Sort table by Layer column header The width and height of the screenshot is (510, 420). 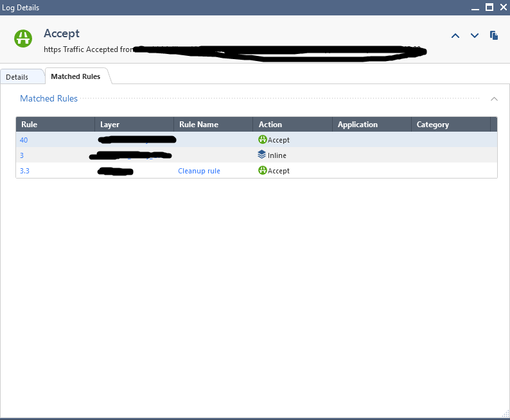pyautogui.click(x=110, y=125)
